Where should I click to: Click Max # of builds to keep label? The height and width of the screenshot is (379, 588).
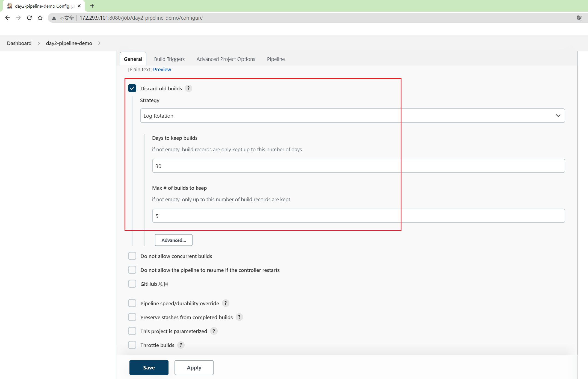[179, 188]
